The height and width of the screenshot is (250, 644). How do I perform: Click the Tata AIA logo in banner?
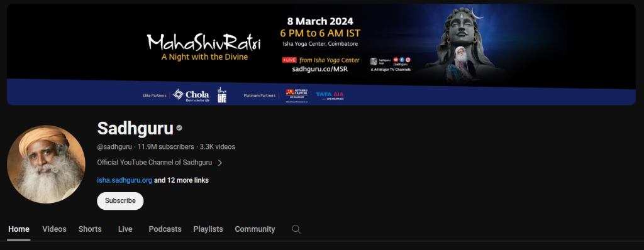pos(330,95)
